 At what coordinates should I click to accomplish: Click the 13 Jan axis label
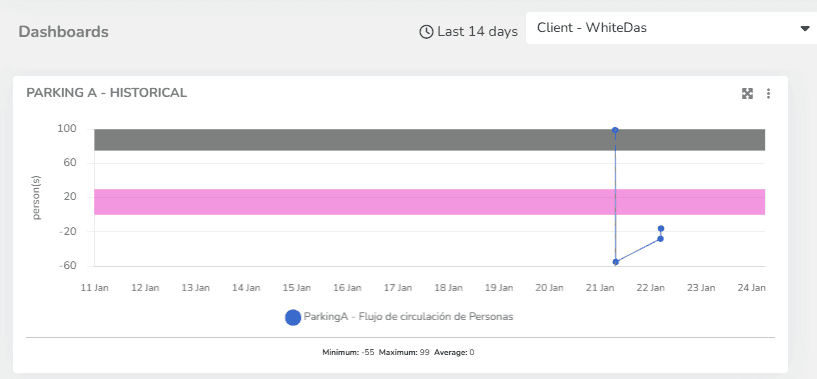click(195, 287)
